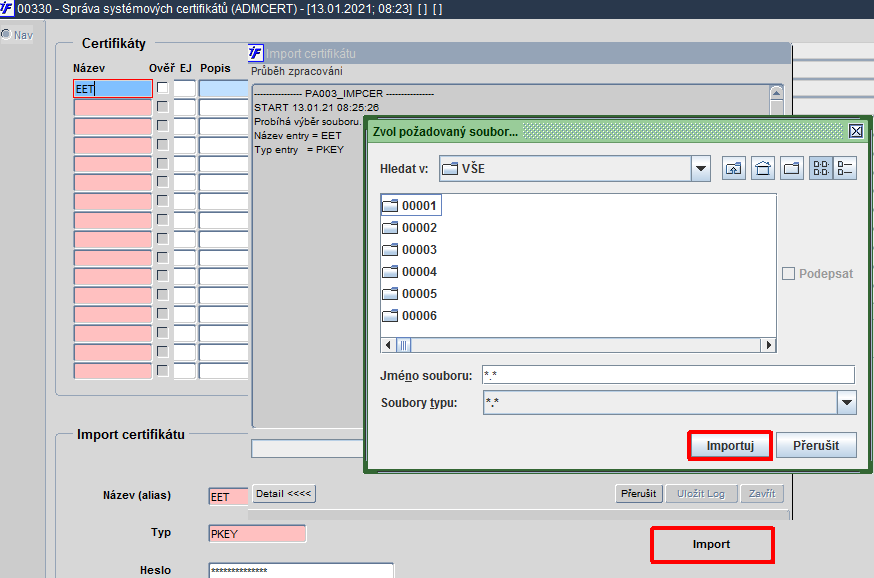Check the Ověř box in the EET row

click(162, 88)
